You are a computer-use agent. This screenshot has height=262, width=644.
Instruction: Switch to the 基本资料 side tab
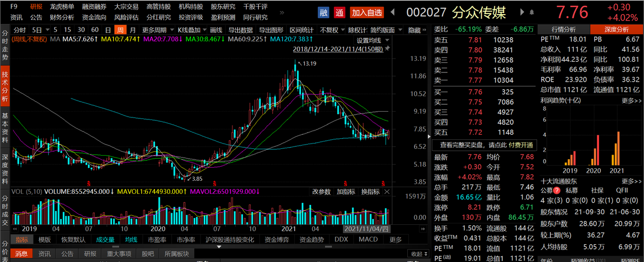[5, 127]
